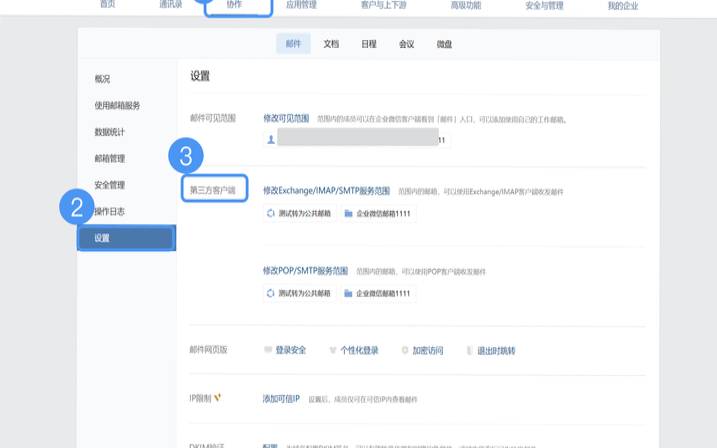Image resolution: width=717 pixels, height=448 pixels.
Task: Click 修改POP/SMTP服务范围 link
Action: [305, 271]
